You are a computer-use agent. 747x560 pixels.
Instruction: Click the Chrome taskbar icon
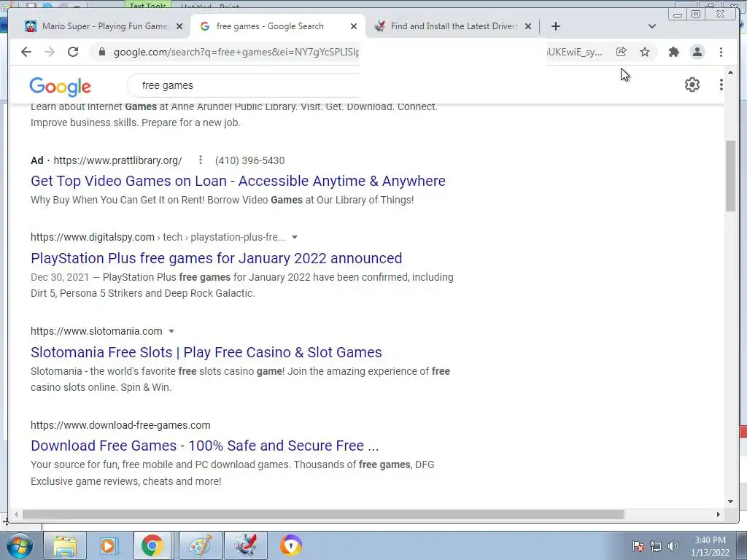pyautogui.click(x=152, y=545)
